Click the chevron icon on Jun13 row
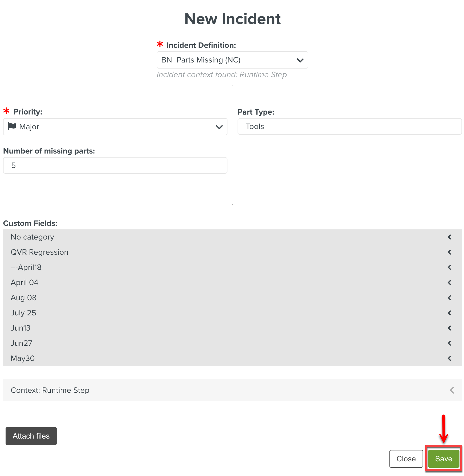 (449, 328)
